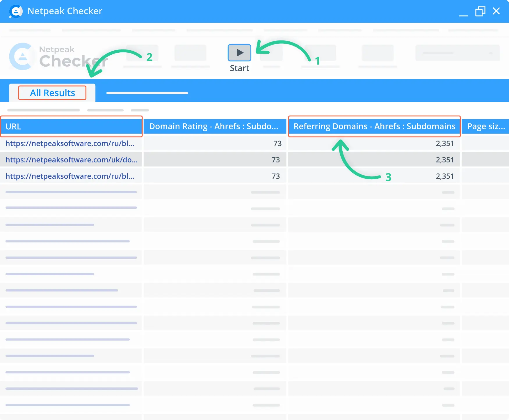Image resolution: width=509 pixels, height=420 pixels.
Task: Click Referring Domains value in uk/do... row
Action: [445, 160]
